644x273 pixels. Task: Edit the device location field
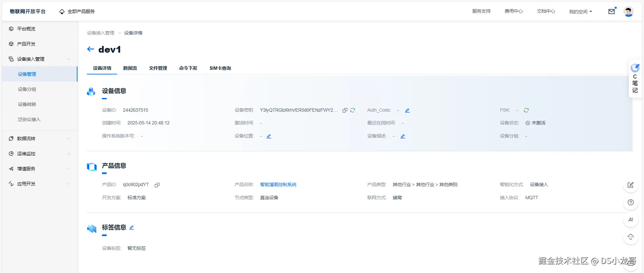click(x=269, y=136)
